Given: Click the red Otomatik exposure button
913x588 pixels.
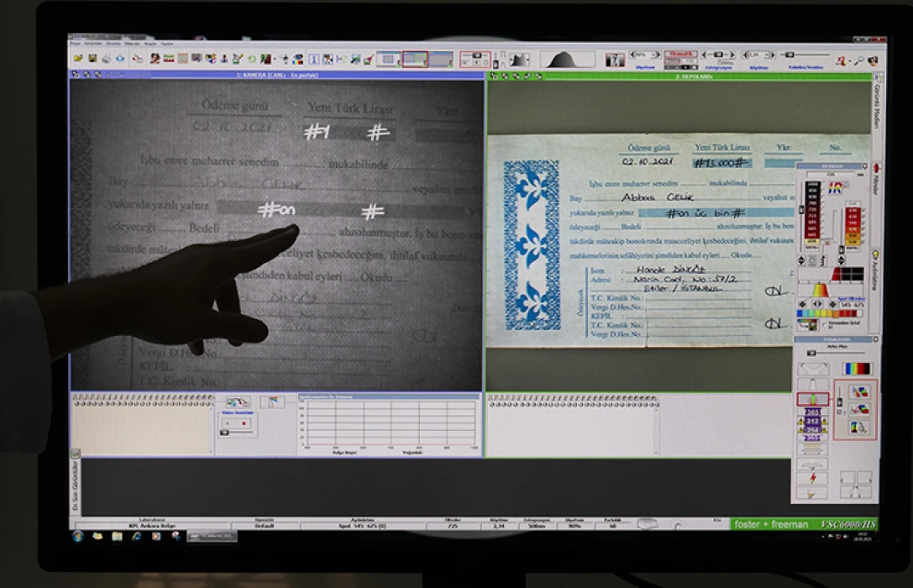Looking at the screenshot, I should pyautogui.click(x=680, y=55).
